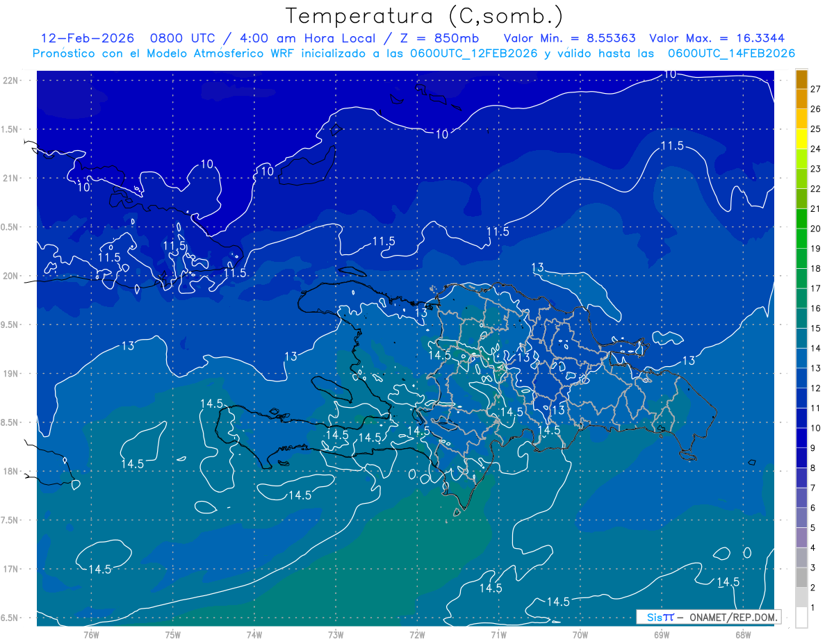Click the color scale label "8"
Image resolution: width=834 pixels, height=644 pixels.
[813, 468]
